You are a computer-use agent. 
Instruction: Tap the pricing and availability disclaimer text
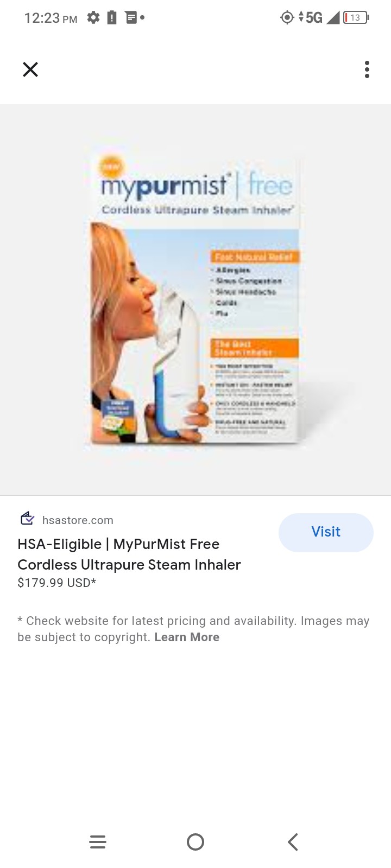pyautogui.click(x=193, y=629)
